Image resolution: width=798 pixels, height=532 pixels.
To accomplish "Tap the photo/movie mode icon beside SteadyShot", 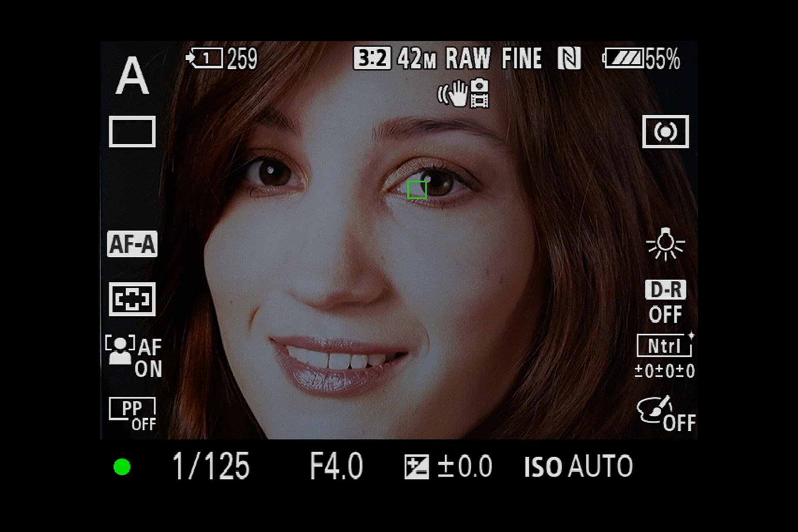I will (479, 93).
